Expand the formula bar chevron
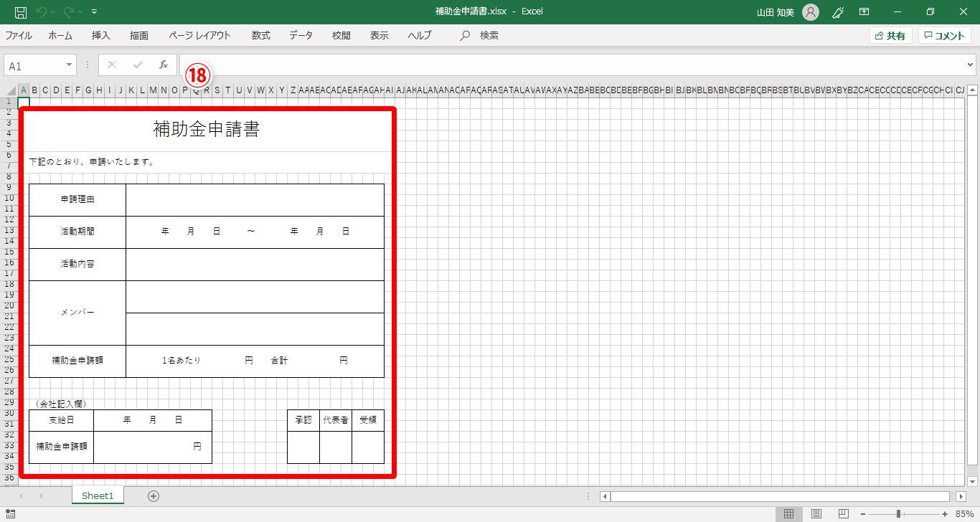This screenshot has height=522, width=980. point(971,65)
